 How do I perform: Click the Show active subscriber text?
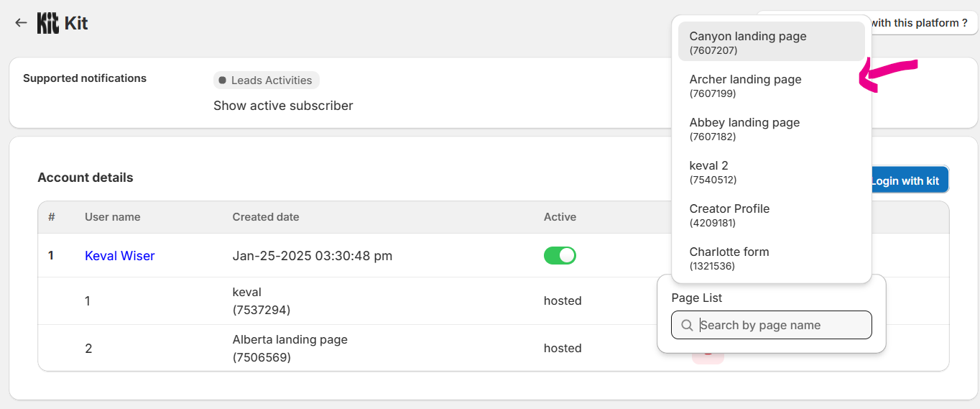[x=283, y=106]
